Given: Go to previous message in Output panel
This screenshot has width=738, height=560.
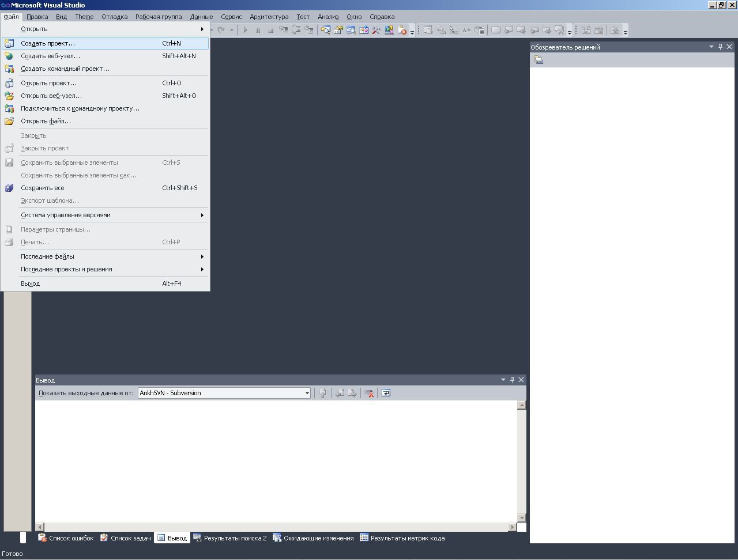Looking at the screenshot, I should (x=340, y=393).
